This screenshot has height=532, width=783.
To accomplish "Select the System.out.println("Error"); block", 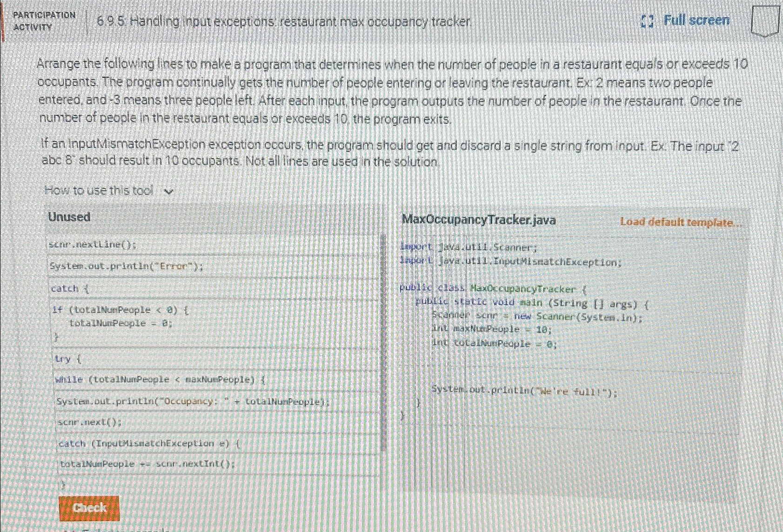I will [x=214, y=266].
